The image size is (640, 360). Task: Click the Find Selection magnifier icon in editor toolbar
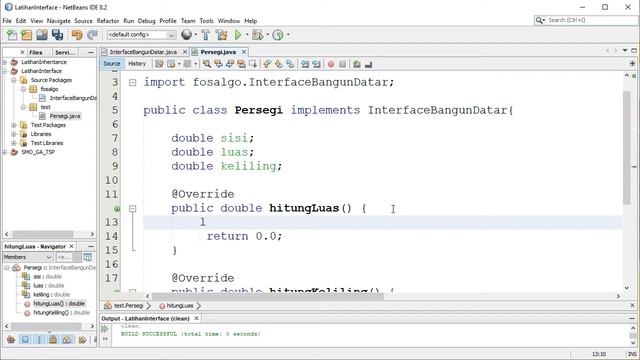pyautogui.click(x=207, y=64)
